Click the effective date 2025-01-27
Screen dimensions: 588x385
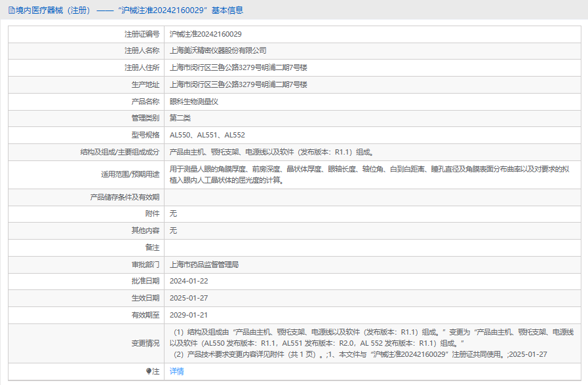[x=188, y=298]
